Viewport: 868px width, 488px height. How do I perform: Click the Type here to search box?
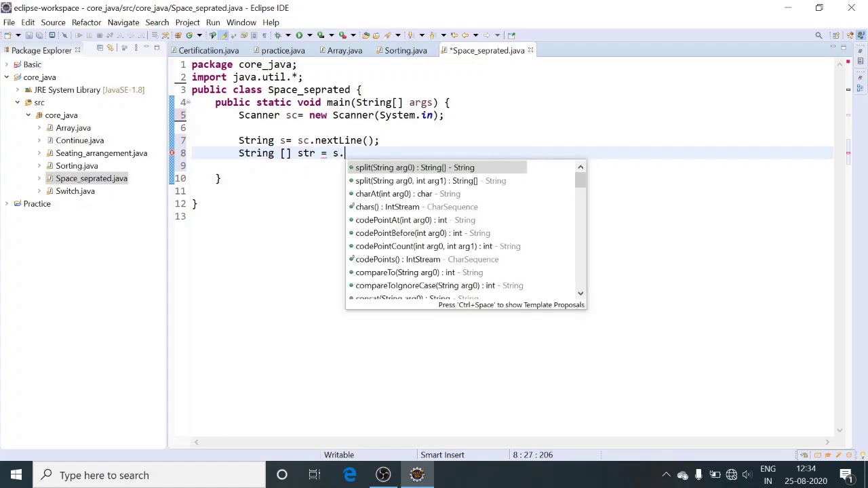pyautogui.click(x=149, y=475)
